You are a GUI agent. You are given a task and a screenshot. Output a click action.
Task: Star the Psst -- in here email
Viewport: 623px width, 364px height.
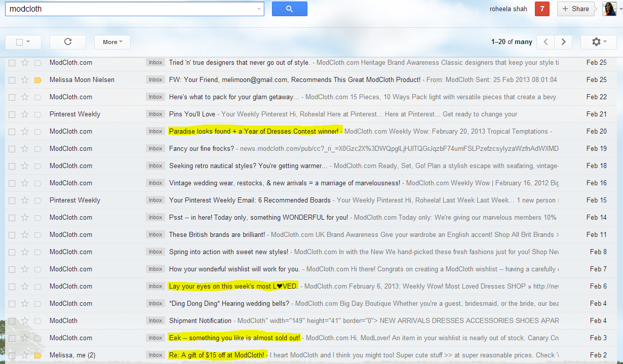pyautogui.click(x=24, y=217)
